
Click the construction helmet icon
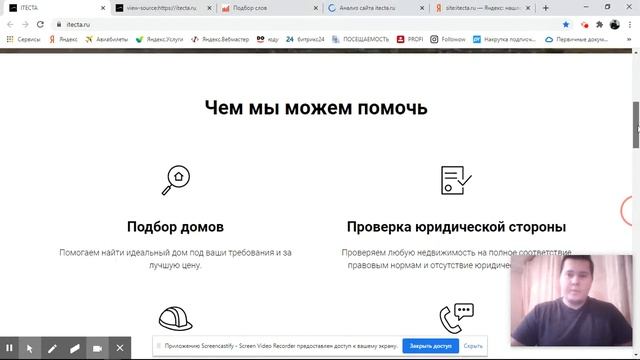(176, 318)
